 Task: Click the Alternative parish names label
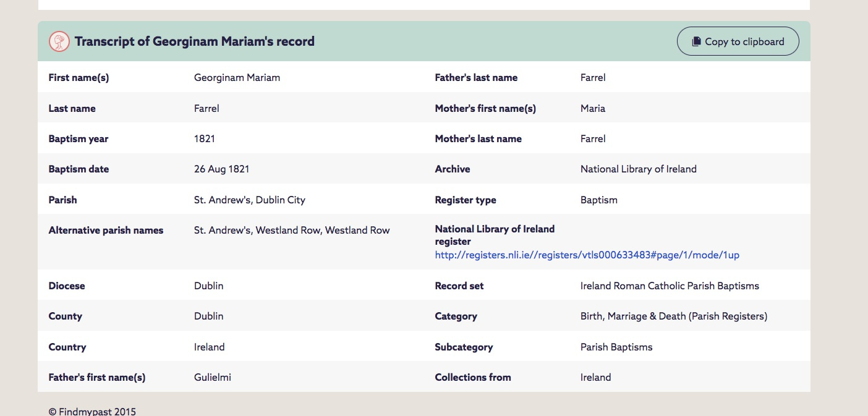point(106,231)
